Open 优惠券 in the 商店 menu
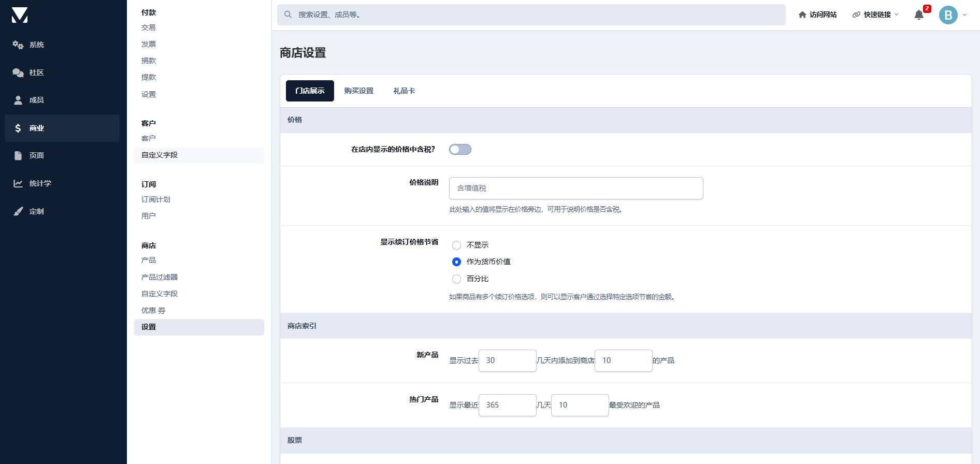This screenshot has width=980, height=464. [x=153, y=310]
